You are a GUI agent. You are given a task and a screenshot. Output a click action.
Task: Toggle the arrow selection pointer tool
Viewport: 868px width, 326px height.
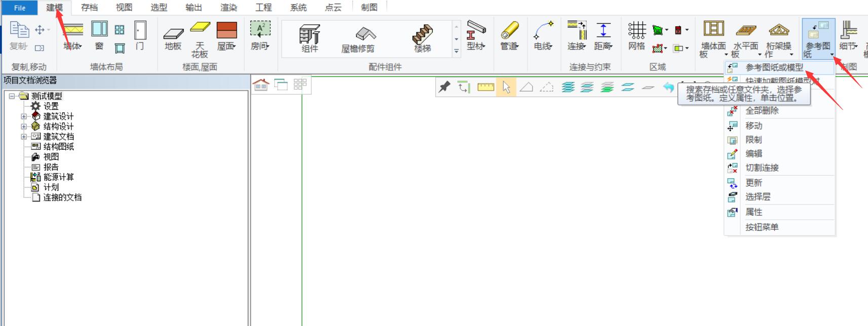click(x=506, y=87)
